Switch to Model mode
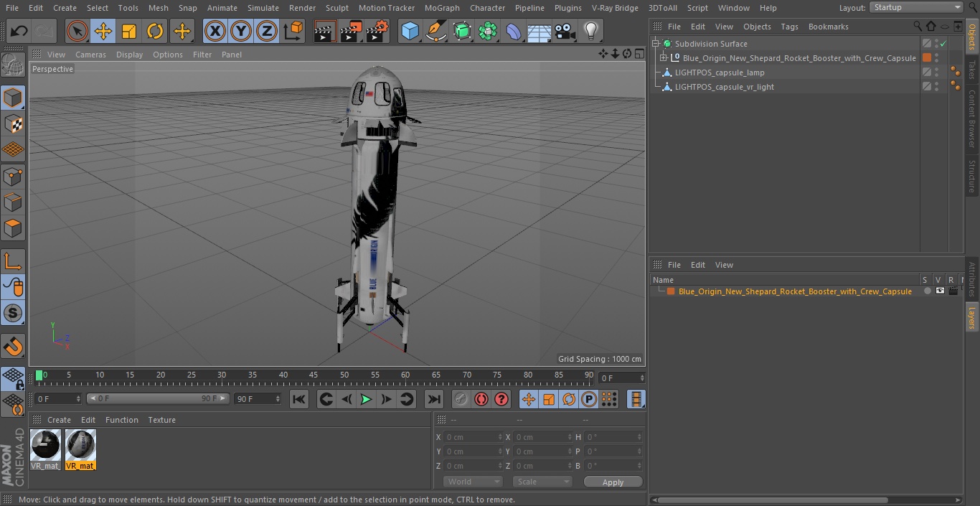This screenshot has height=506, width=980. pos(13,97)
